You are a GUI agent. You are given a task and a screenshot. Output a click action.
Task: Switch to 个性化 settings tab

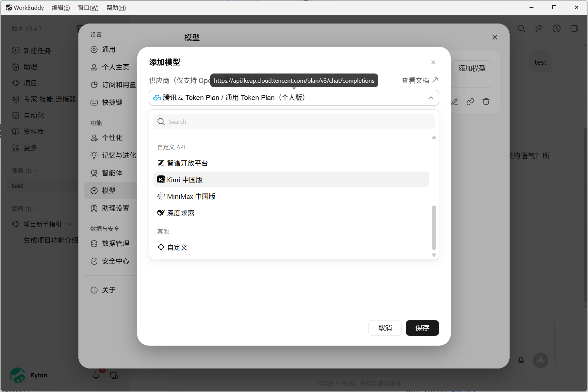coord(111,138)
